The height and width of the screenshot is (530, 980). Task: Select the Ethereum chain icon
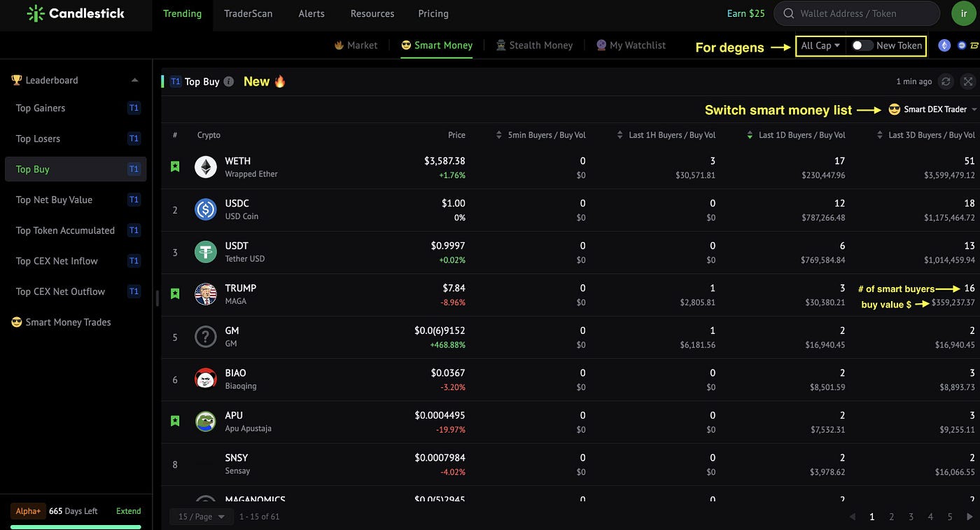pyautogui.click(x=944, y=46)
